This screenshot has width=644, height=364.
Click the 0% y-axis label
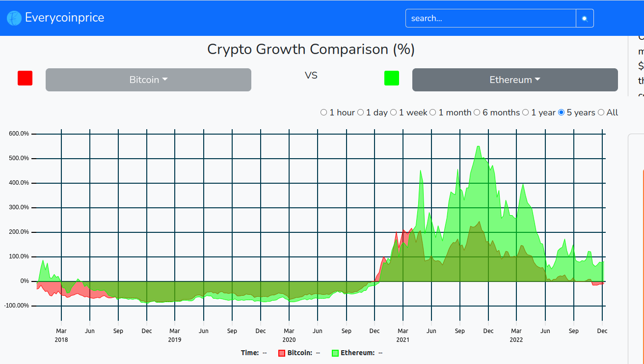25,281
